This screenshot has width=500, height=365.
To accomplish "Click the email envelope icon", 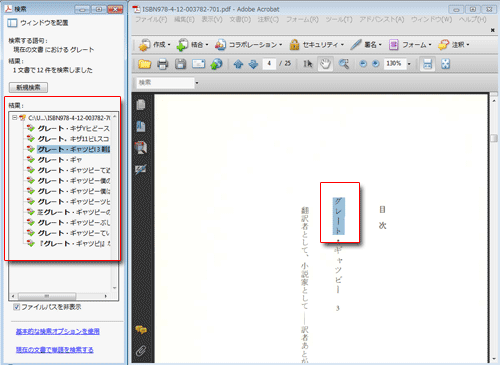I will (x=198, y=64).
